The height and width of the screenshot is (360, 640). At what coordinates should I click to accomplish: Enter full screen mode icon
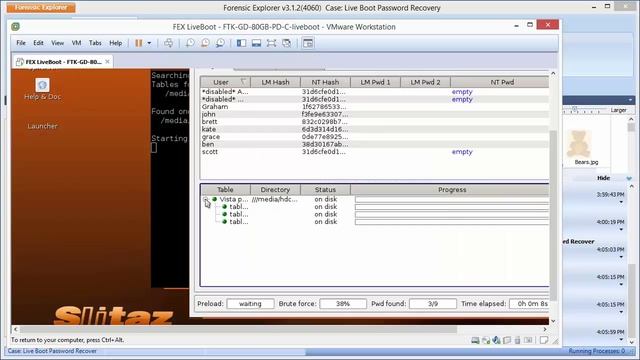pos(271,43)
